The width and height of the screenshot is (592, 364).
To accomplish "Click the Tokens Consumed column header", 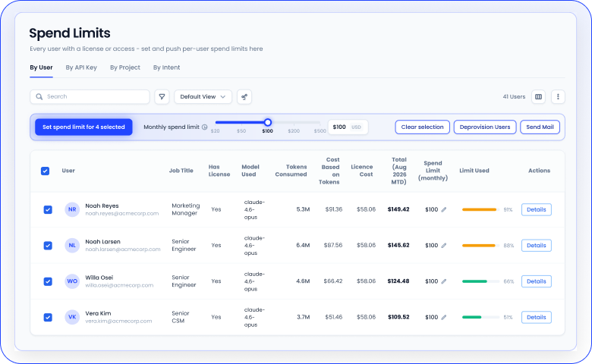I will click(x=291, y=171).
